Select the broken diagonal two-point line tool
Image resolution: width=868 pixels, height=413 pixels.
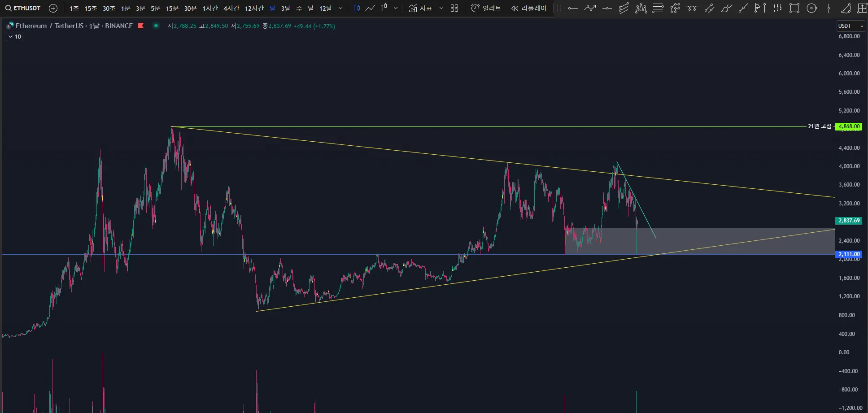(709, 8)
